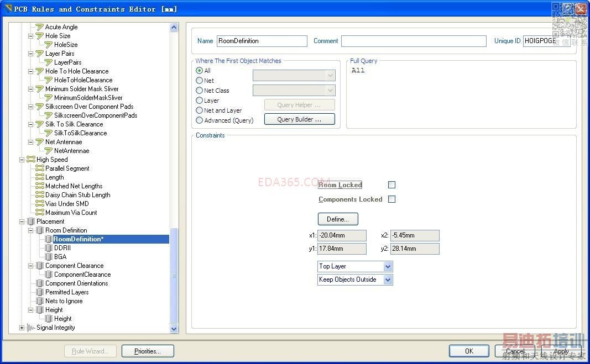This screenshot has height=364, width=590.
Task: Click the Permitted Layers icon
Action: 39,292
